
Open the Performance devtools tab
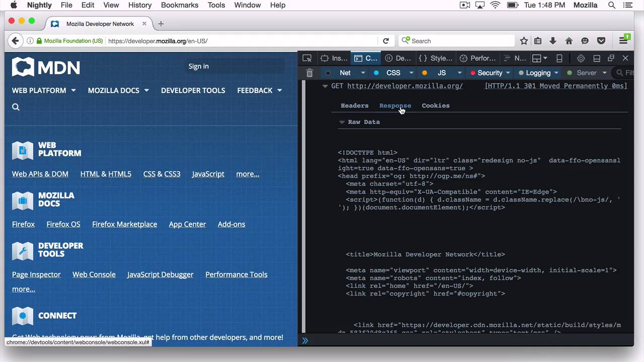pyautogui.click(x=478, y=58)
